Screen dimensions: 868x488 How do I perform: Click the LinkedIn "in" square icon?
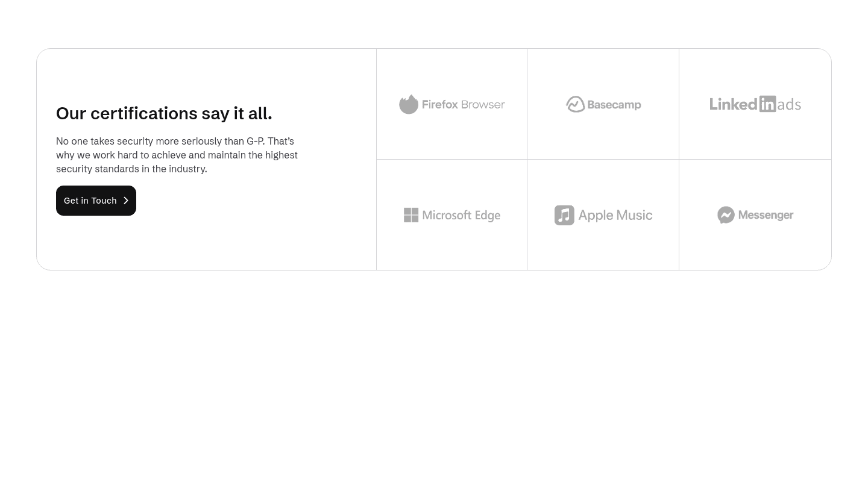(767, 104)
